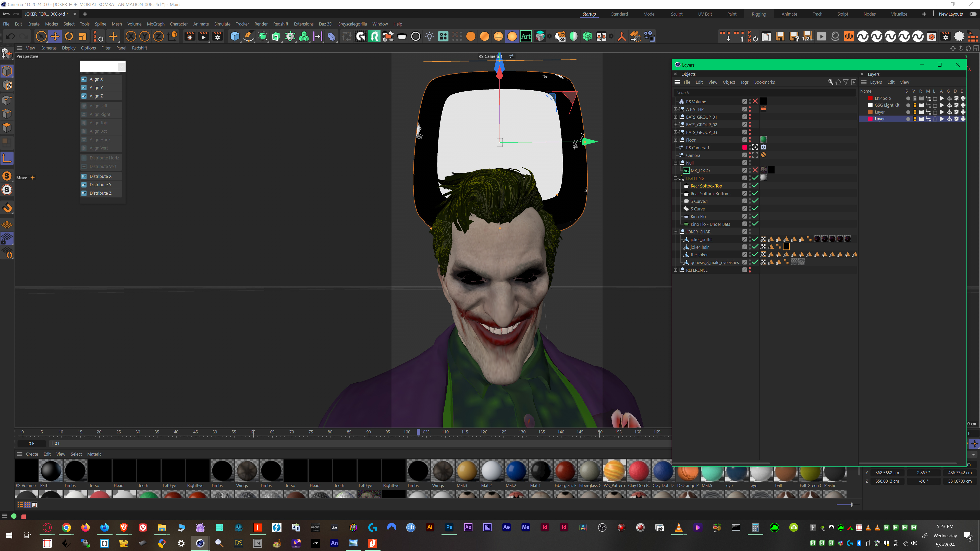Click New Layouts button
Image resolution: width=980 pixels, height=551 pixels.
[951, 14]
